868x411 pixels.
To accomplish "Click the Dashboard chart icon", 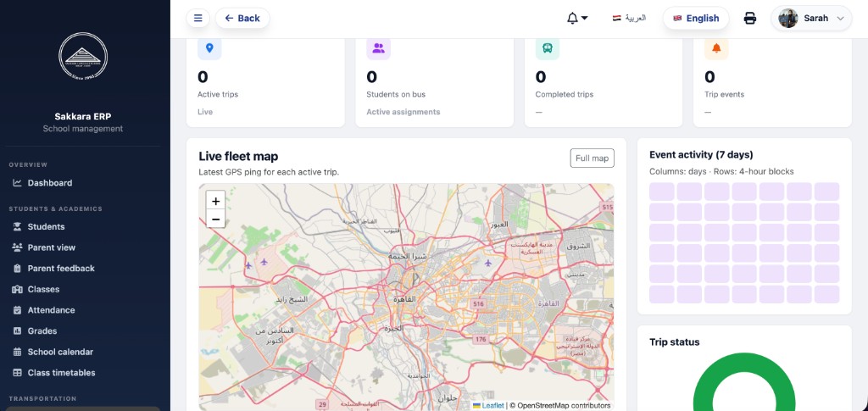I will tap(17, 183).
